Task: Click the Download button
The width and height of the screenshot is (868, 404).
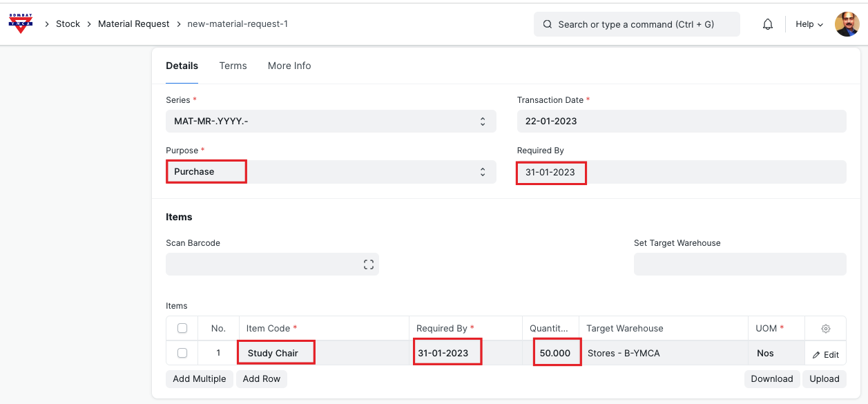Action: pos(771,378)
